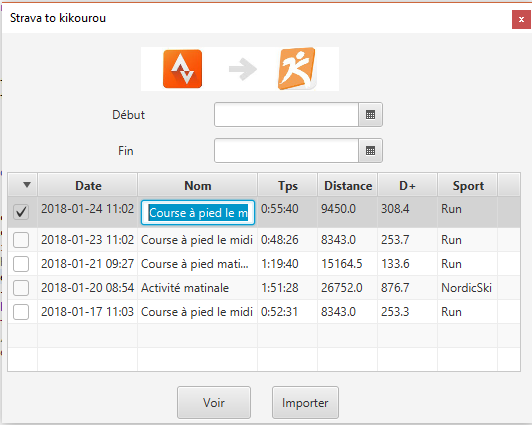Focus the Début date input field

(286, 115)
